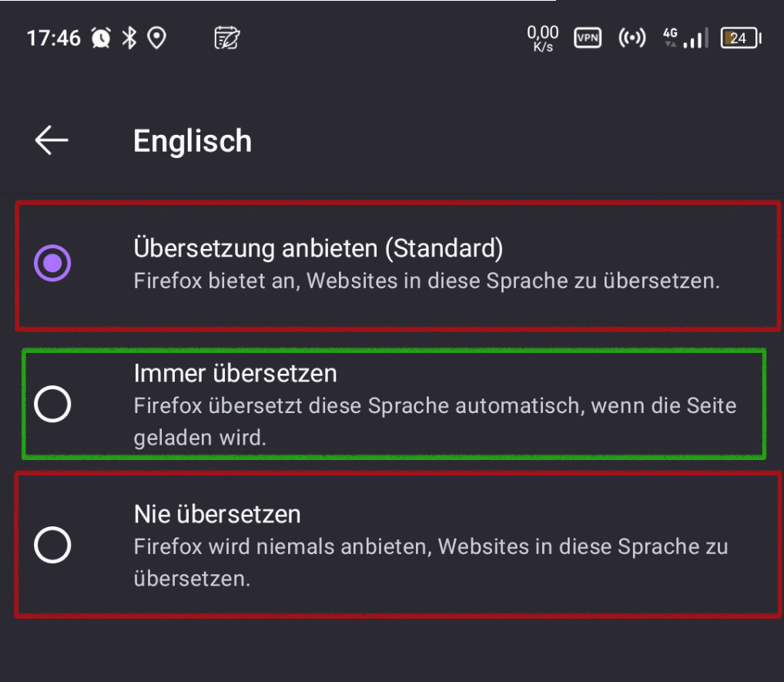Tap the network speed K/s indicator

[x=543, y=38]
